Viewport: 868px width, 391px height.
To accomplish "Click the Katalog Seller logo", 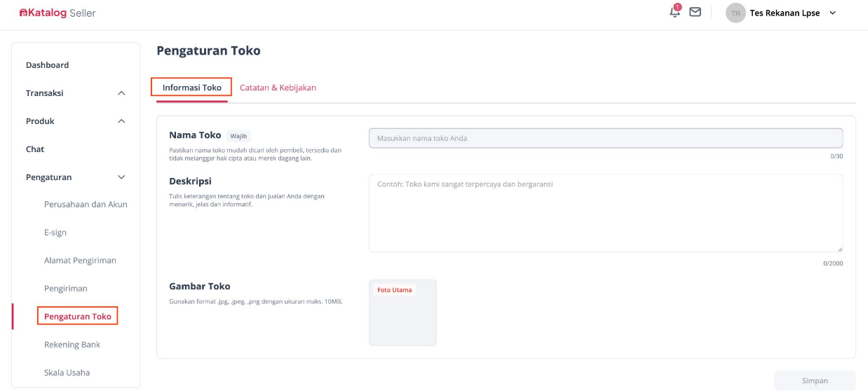I will coord(57,13).
